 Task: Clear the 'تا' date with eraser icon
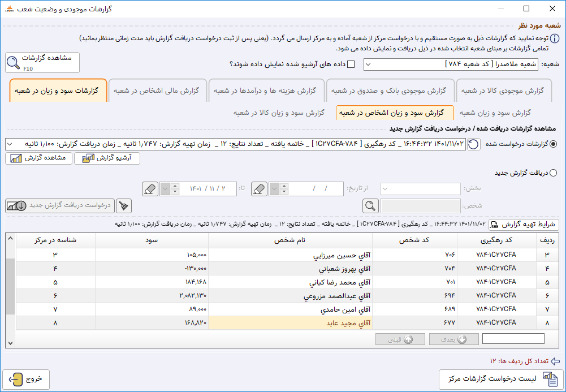150,189
